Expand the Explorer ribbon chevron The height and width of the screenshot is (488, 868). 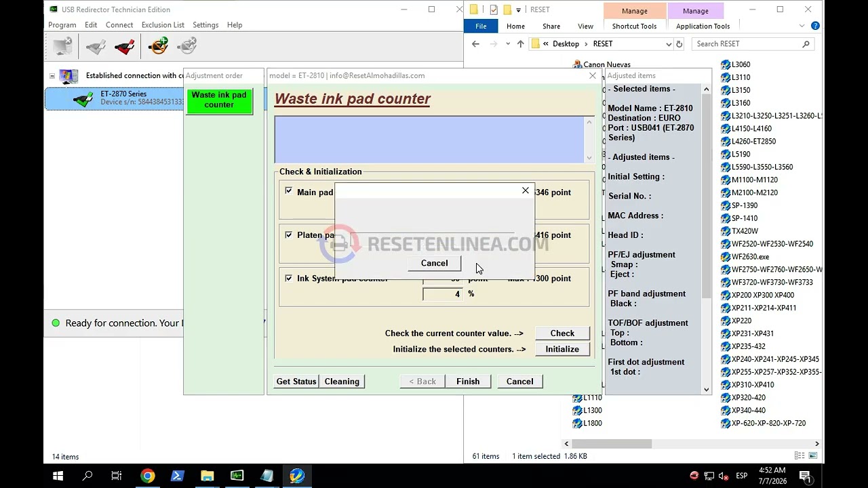(x=802, y=26)
